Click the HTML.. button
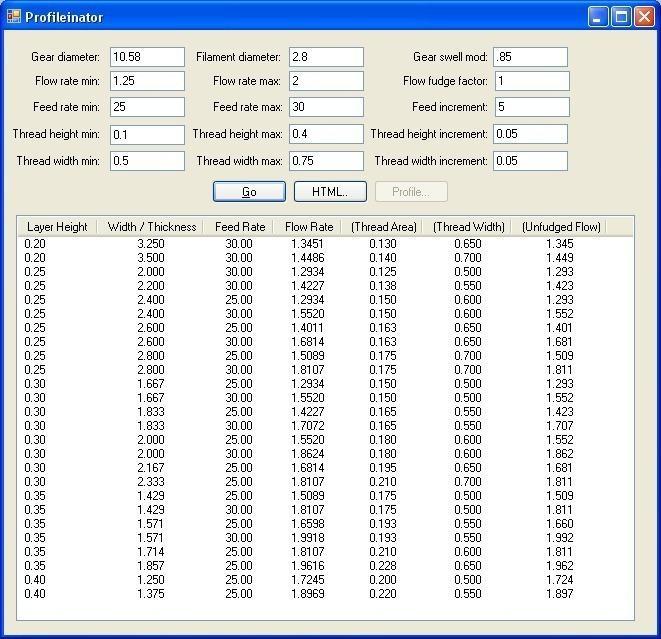 [x=329, y=192]
